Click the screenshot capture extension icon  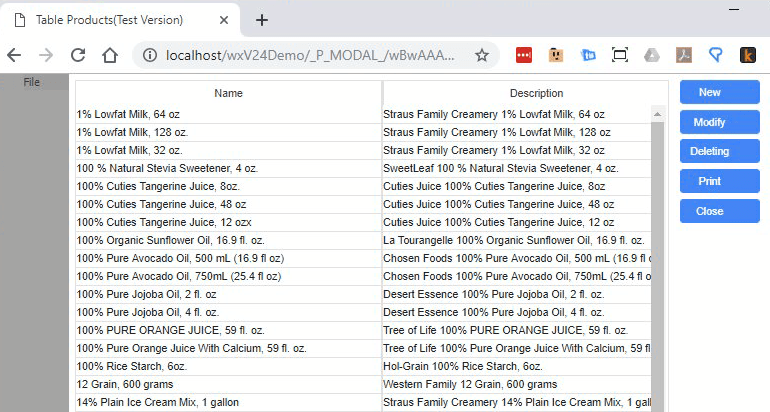[x=620, y=56]
